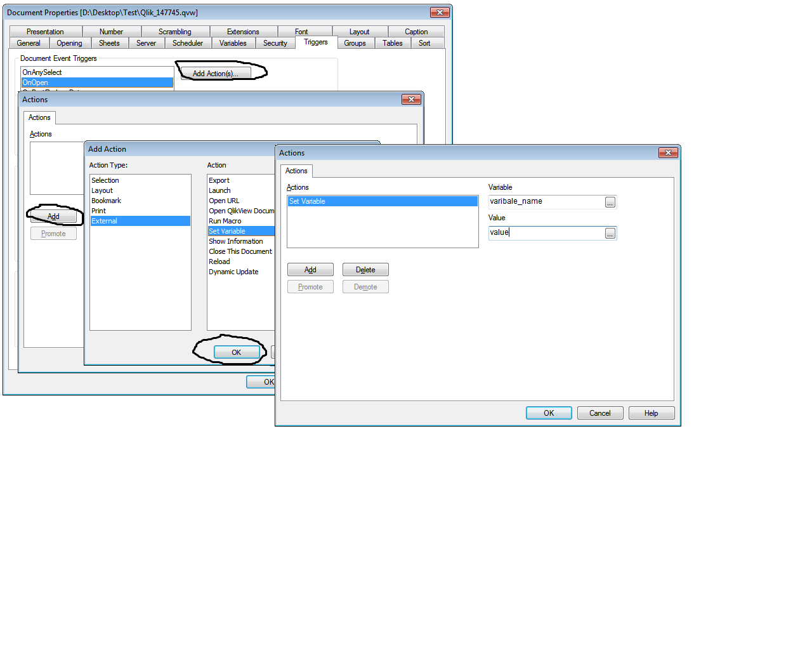Select the Open URL action
This screenshot has height=650, width=812.
tap(241, 201)
